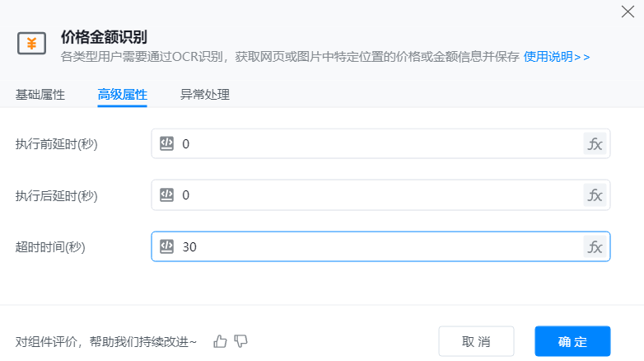
Task: Click the fx expression button for 执行前延时
Action: click(595, 143)
